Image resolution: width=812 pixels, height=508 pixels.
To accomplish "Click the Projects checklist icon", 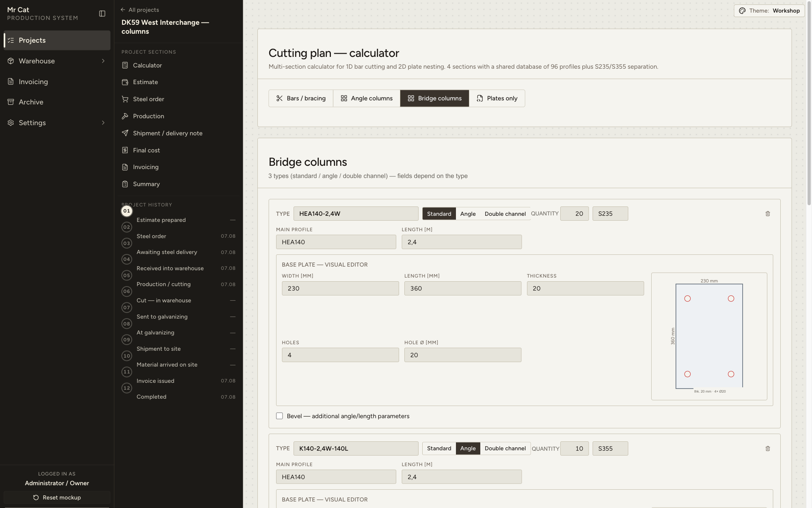I will (11, 40).
